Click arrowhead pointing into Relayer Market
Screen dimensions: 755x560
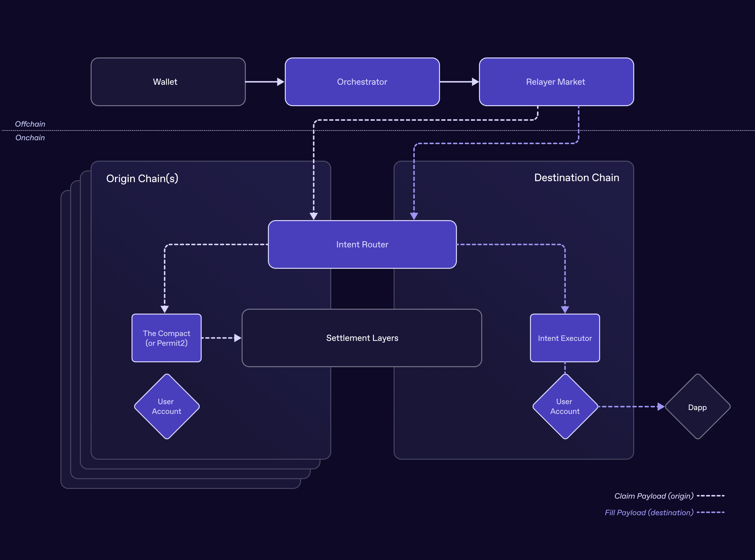click(x=475, y=82)
